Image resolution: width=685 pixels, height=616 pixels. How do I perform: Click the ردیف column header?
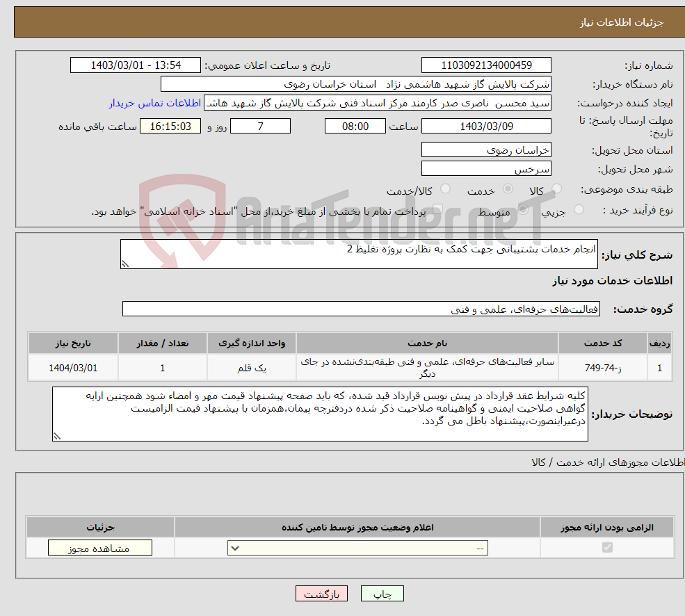(x=660, y=343)
